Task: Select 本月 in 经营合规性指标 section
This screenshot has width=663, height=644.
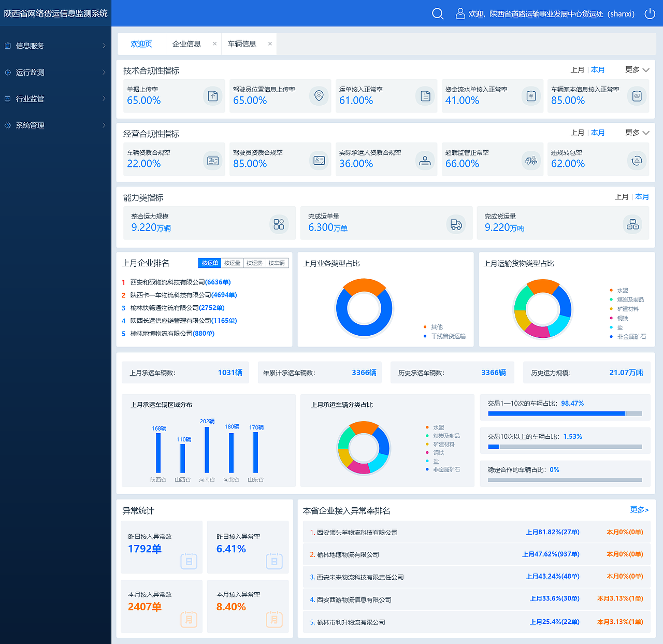Action: pyautogui.click(x=598, y=133)
